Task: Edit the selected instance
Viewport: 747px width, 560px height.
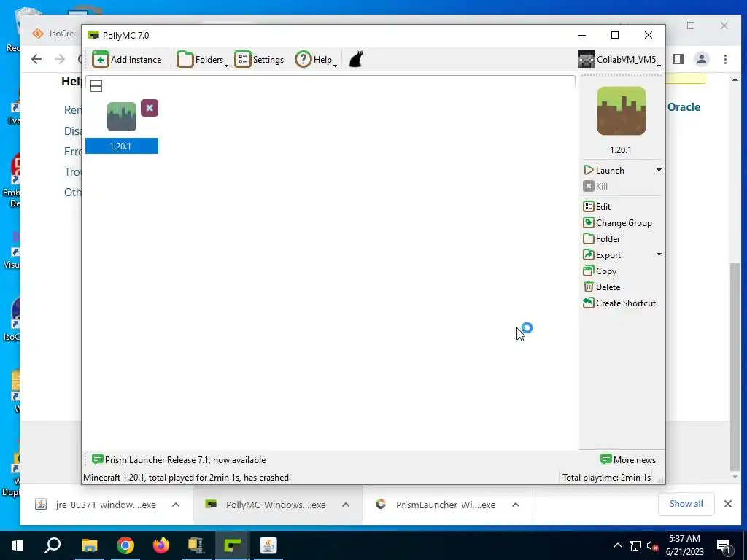Action: click(597, 206)
